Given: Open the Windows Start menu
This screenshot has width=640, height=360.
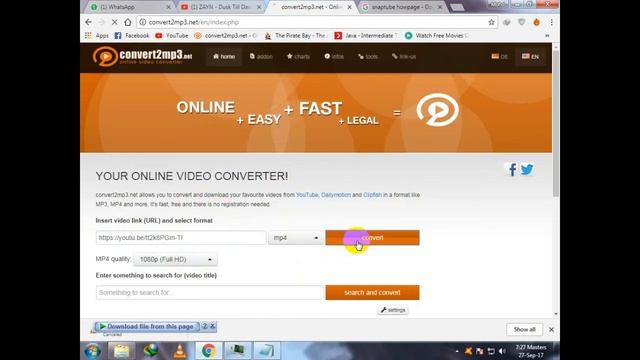Looking at the screenshot, I should pyautogui.click(x=92, y=351).
